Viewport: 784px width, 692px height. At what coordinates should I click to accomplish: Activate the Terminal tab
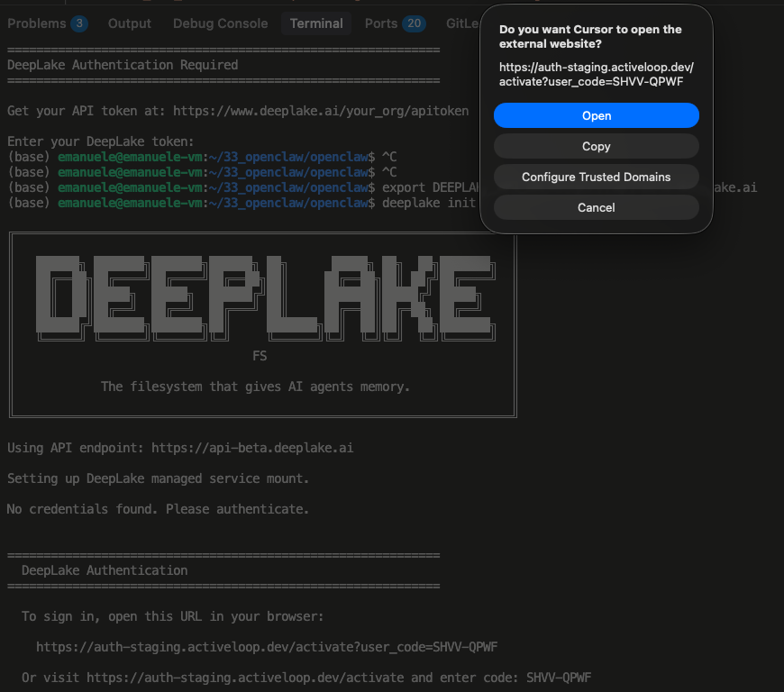pyautogui.click(x=316, y=23)
